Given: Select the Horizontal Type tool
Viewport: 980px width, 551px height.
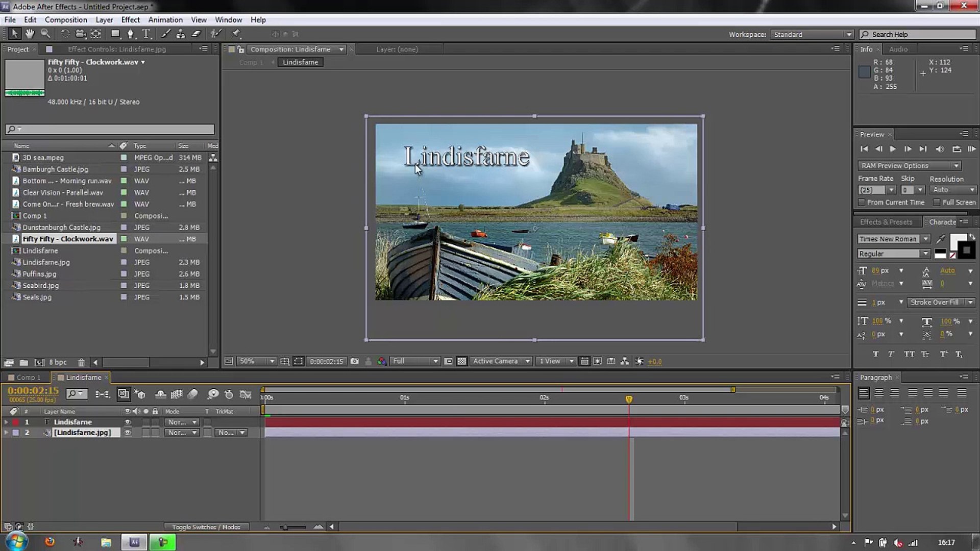Looking at the screenshot, I should (x=146, y=34).
